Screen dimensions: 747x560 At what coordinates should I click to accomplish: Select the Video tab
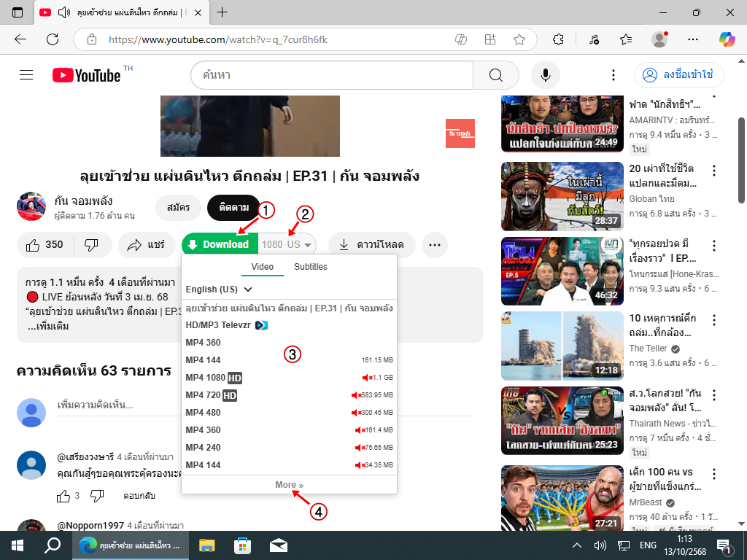coord(263,267)
